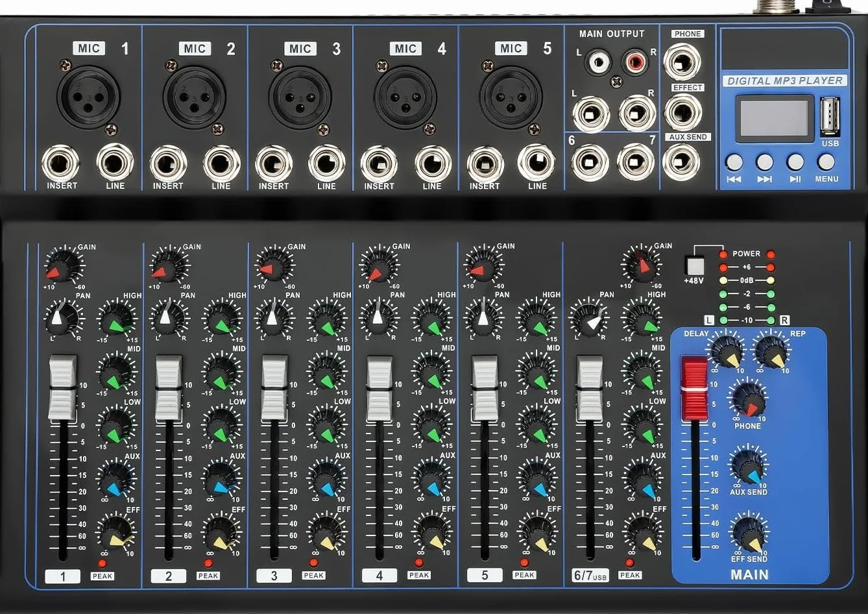This screenshot has height=614, width=868.
Task: Click the channel 1 LINE jack
Action: coord(115,162)
